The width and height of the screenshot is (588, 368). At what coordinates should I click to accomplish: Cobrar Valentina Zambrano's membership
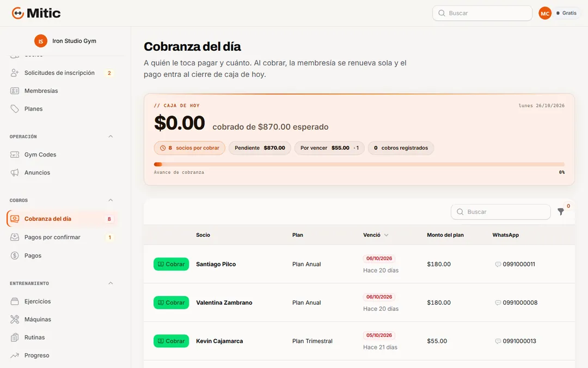click(171, 303)
